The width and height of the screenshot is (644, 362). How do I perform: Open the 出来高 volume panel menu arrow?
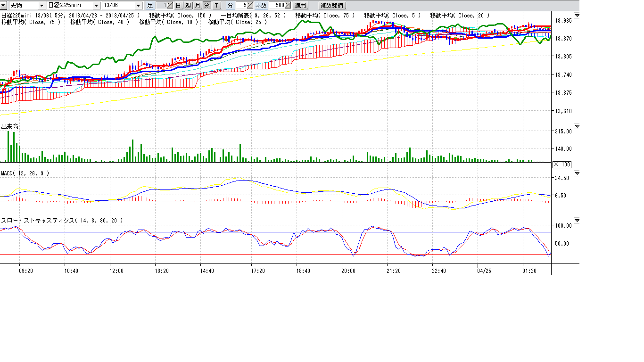pyautogui.click(x=577, y=126)
